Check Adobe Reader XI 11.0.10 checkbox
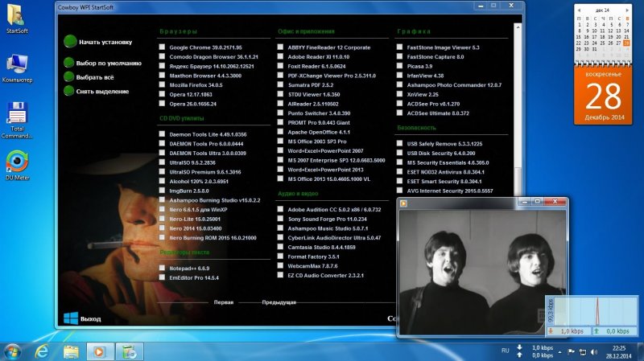Image resolution: width=644 pixels, height=361 pixels. point(280,56)
